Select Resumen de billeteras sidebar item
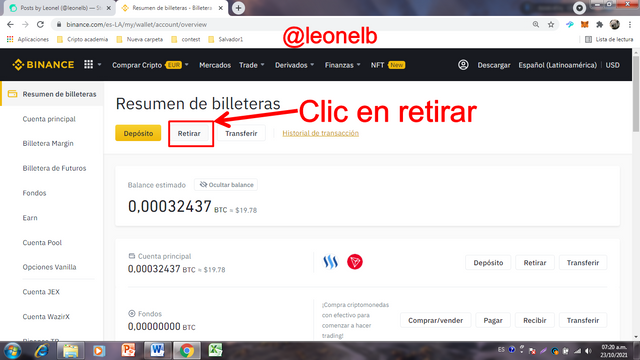640x360 pixels. coord(52,94)
